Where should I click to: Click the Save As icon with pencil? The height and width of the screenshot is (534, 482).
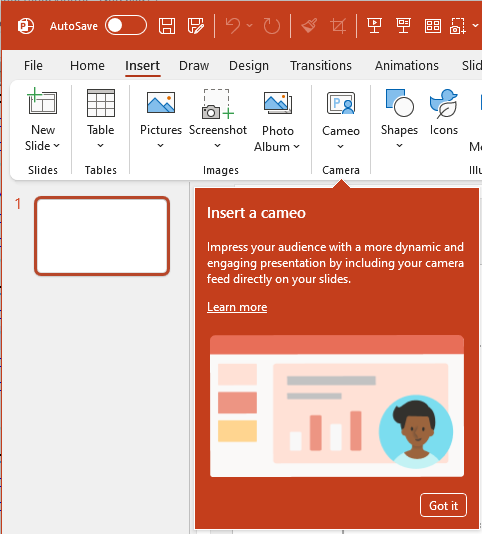(196, 26)
